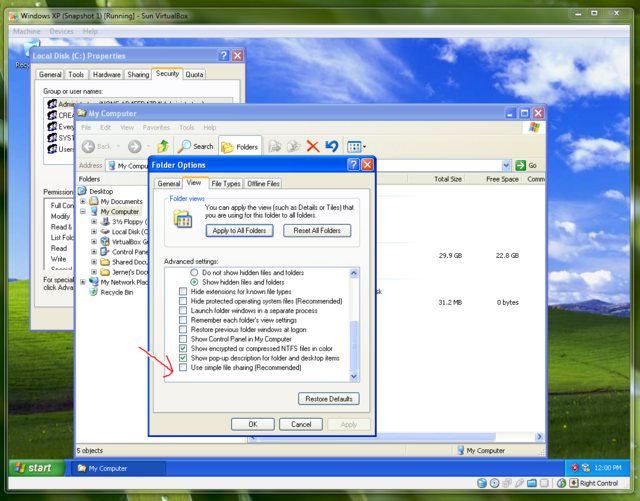Click Cancel in Folder Options
Viewport: 640px width, 501px height.
click(x=301, y=424)
